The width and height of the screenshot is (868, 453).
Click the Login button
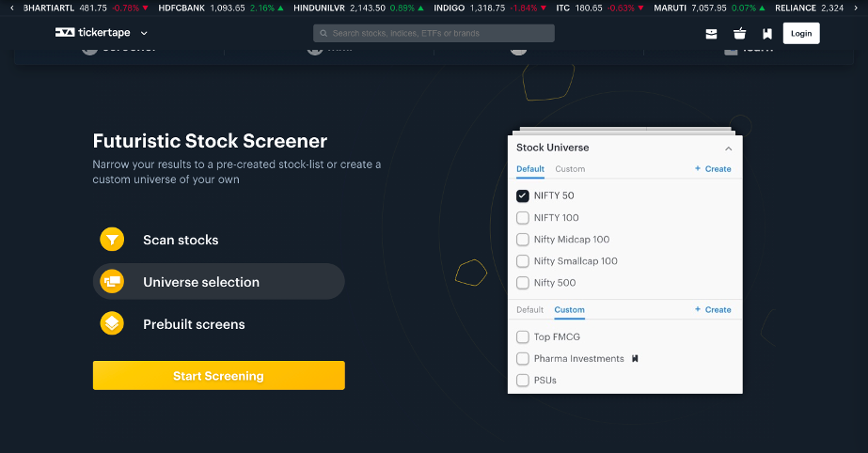click(x=800, y=33)
